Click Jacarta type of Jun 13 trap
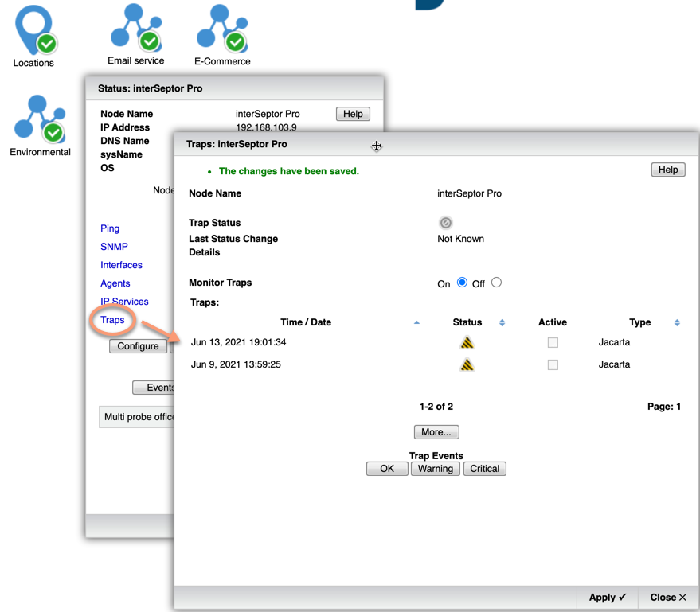Viewport: 700px width, 612px height. tap(614, 342)
